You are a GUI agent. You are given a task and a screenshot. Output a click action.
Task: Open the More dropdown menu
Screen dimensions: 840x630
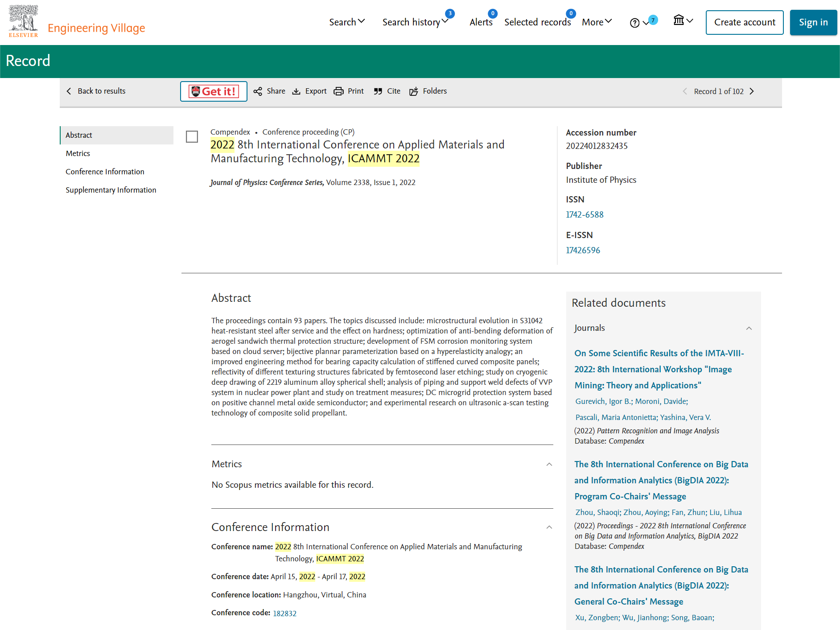click(597, 22)
